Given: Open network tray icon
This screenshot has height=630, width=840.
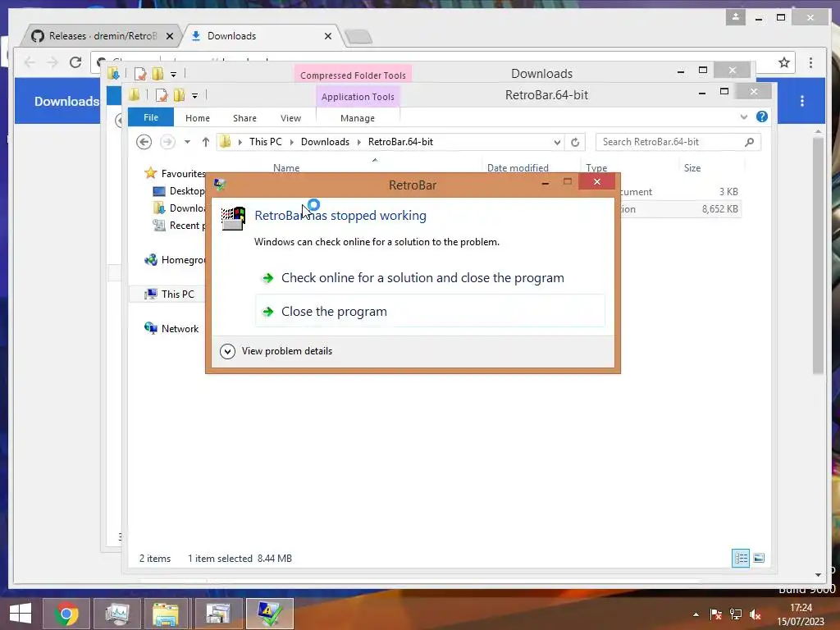Looking at the screenshot, I should coord(736,614).
